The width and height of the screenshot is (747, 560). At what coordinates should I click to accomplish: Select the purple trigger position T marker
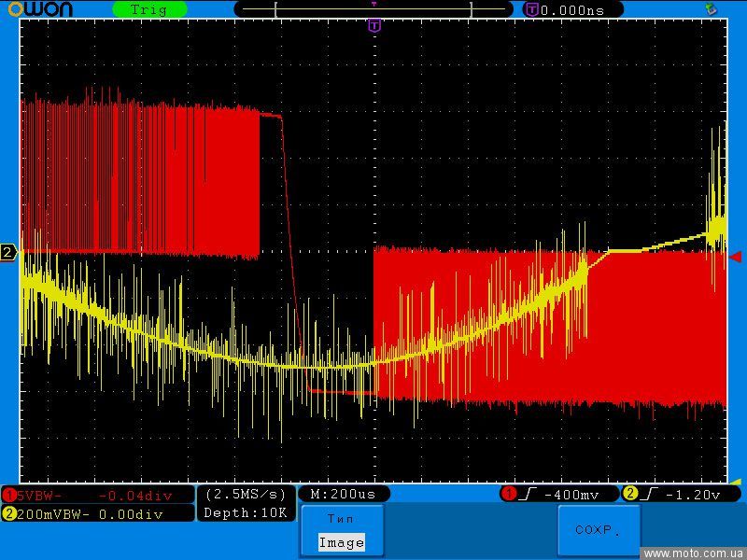(374, 26)
